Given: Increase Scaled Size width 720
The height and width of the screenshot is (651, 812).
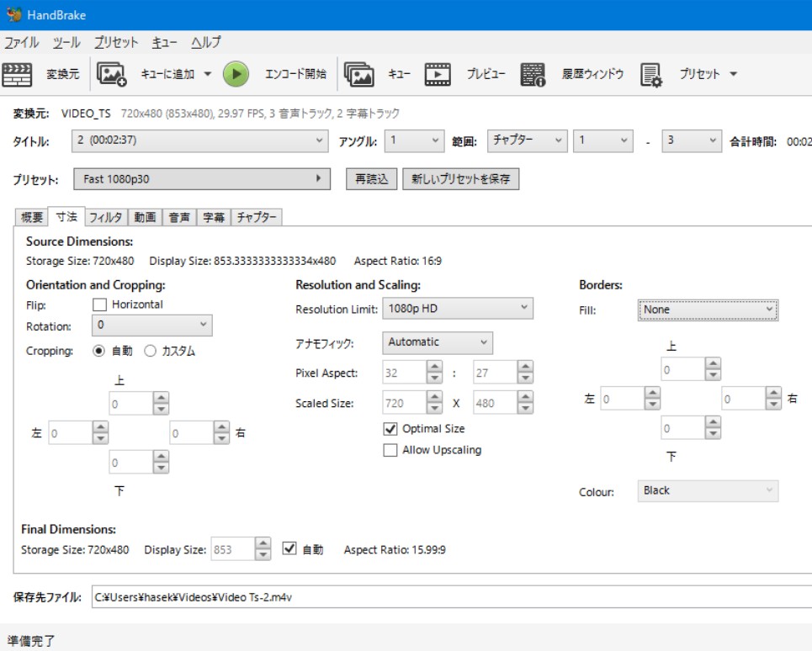Looking at the screenshot, I should click(434, 397).
